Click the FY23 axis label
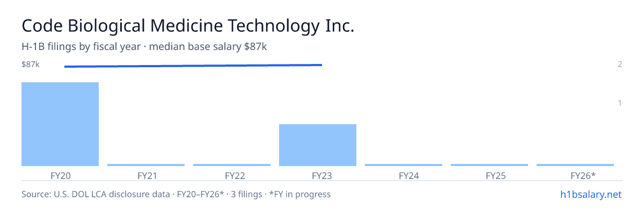This screenshot has width=644, height=215. click(318, 175)
